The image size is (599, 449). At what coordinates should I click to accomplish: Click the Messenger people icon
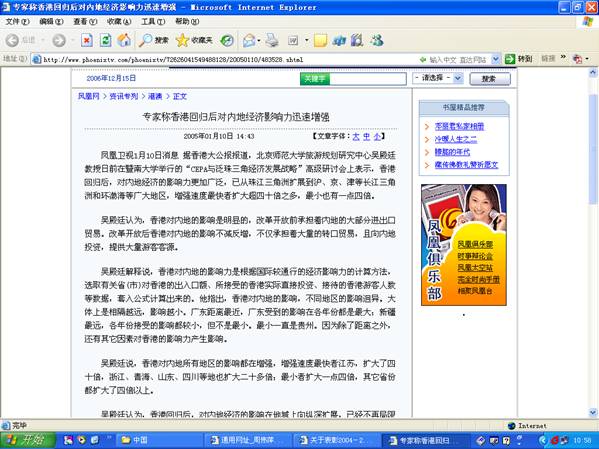[x=377, y=40]
